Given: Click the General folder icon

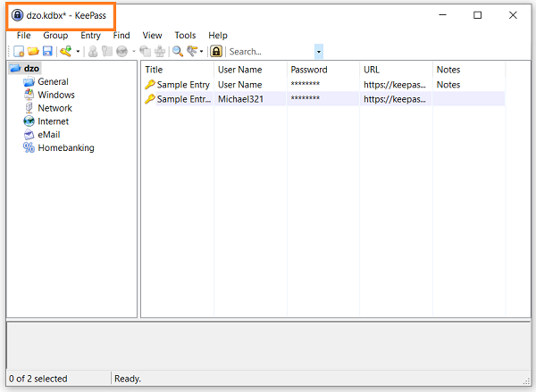Looking at the screenshot, I should point(29,81).
